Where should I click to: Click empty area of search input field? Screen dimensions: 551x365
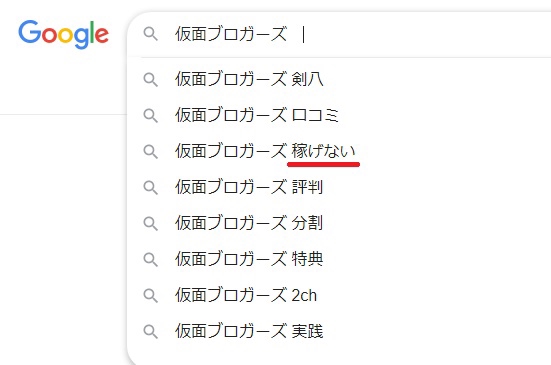422,34
